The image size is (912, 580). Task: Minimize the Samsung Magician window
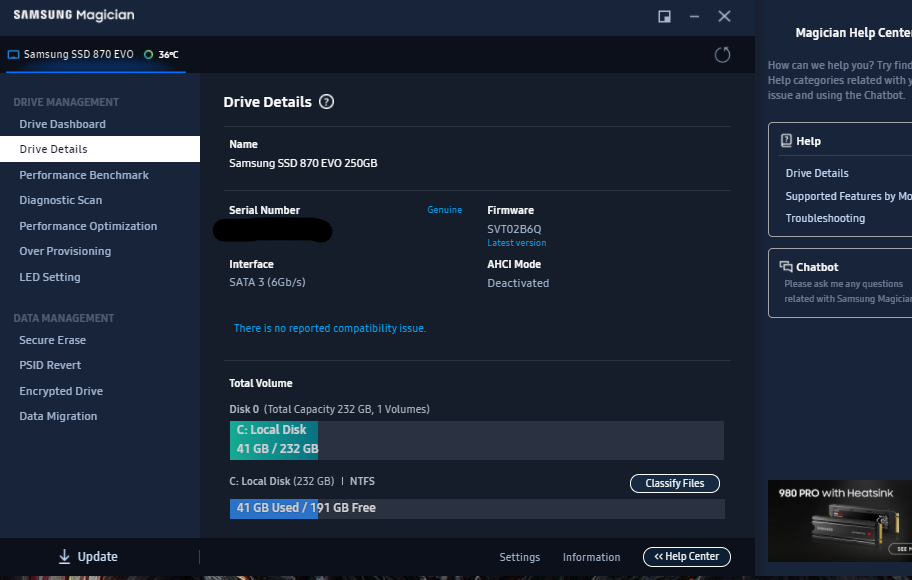pos(694,16)
